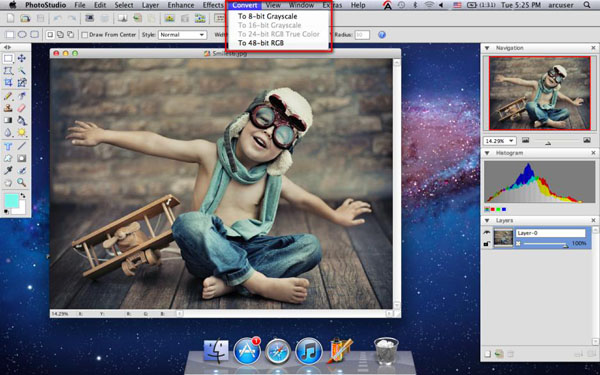The width and height of the screenshot is (600, 375).
Task: Click the Layer-0 opacity slider
Action: pyautogui.click(x=545, y=244)
